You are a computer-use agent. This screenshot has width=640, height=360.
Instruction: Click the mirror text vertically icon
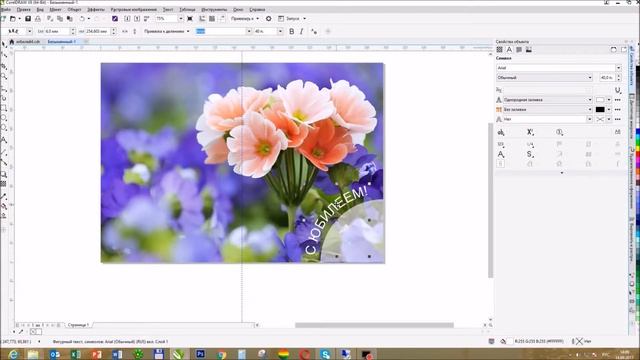tap(135, 31)
